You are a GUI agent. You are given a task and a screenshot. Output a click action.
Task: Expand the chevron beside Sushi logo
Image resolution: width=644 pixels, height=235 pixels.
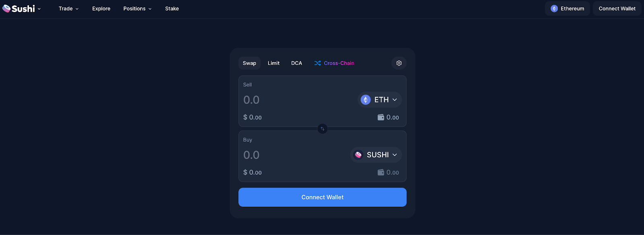39,9
